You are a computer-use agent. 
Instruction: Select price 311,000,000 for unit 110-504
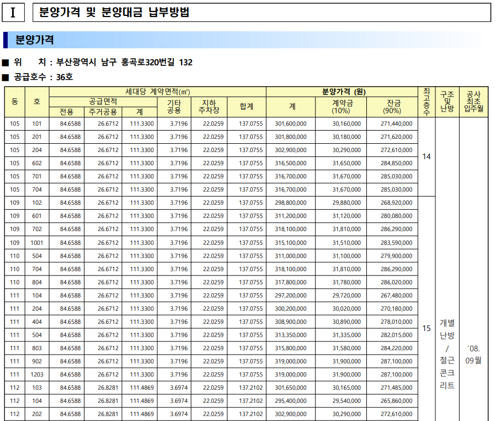tap(291, 256)
